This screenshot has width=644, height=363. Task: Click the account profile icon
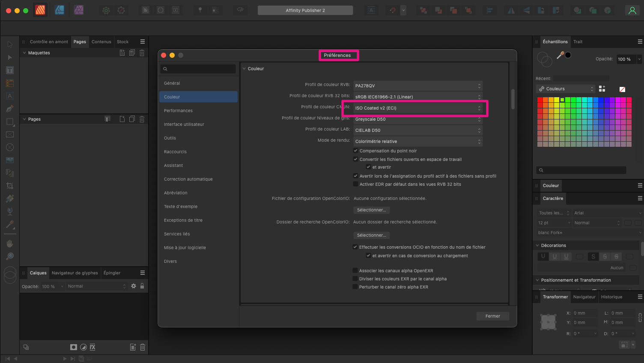[632, 10]
